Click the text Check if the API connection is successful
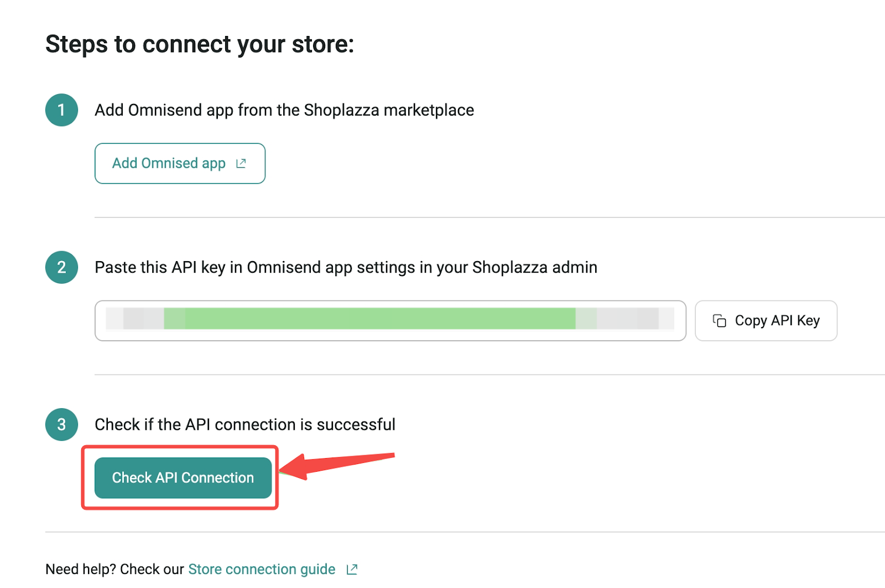 (x=245, y=424)
